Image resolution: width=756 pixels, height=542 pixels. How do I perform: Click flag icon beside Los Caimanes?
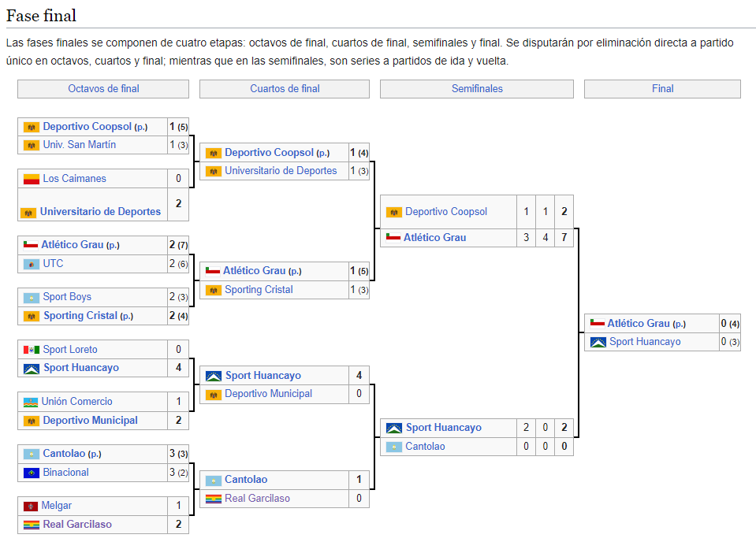(x=32, y=179)
